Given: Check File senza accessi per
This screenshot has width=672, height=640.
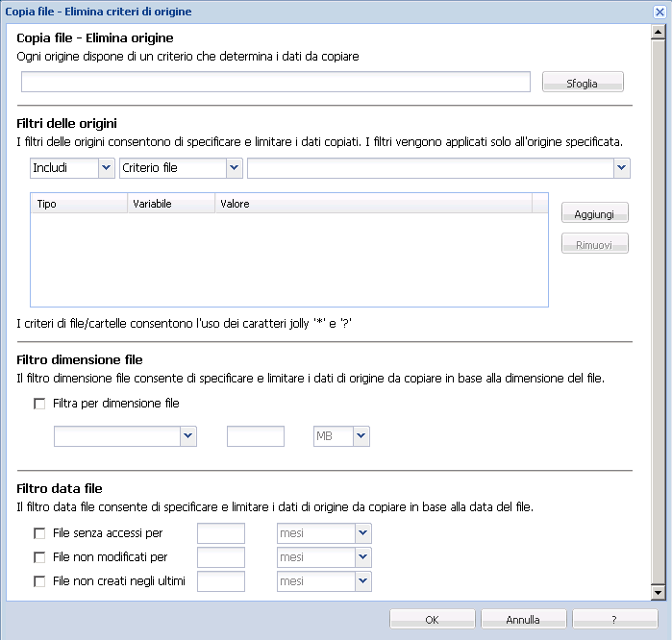Looking at the screenshot, I should (x=39, y=533).
